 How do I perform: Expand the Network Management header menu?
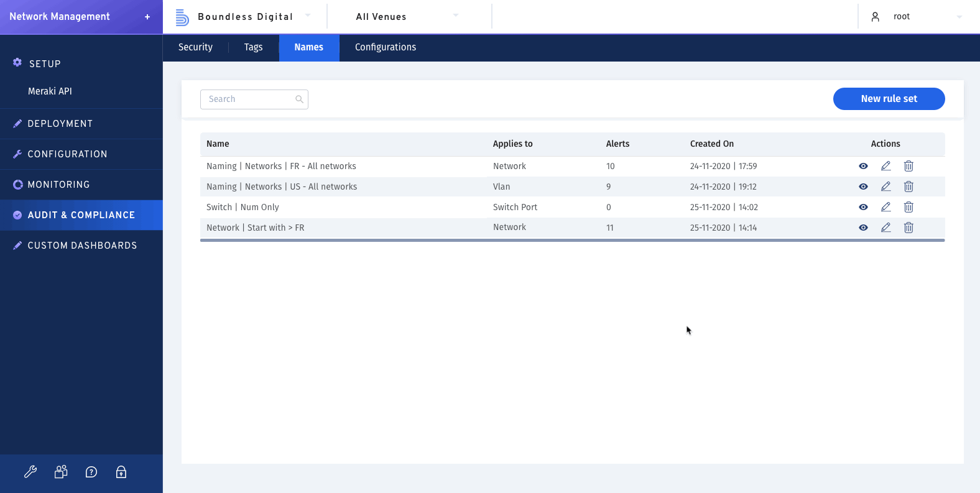click(81, 17)
